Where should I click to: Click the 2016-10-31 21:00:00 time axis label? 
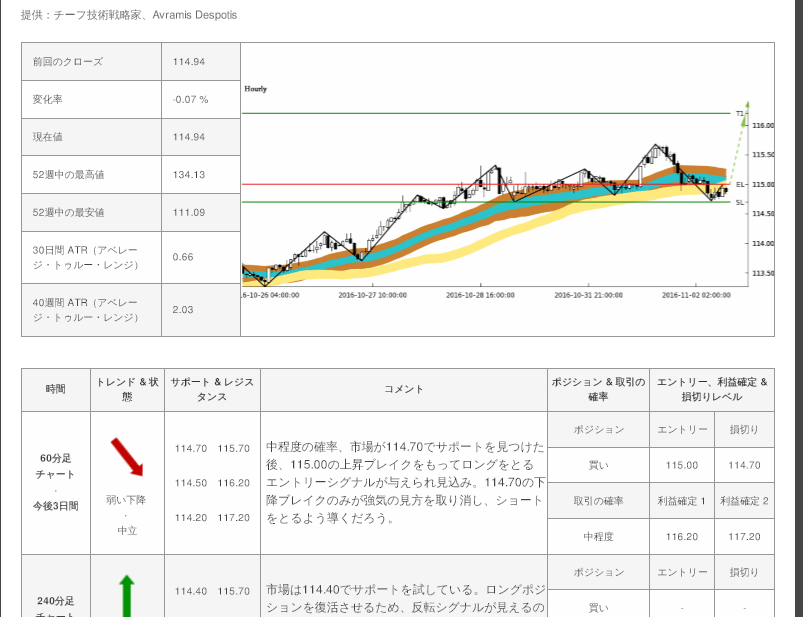point(588,295)
